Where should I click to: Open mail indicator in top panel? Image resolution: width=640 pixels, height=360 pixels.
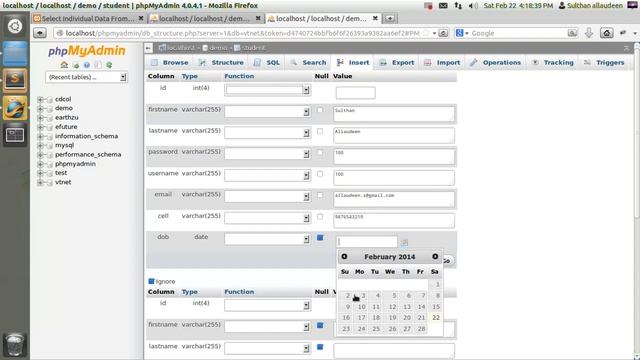click(443, 6)
